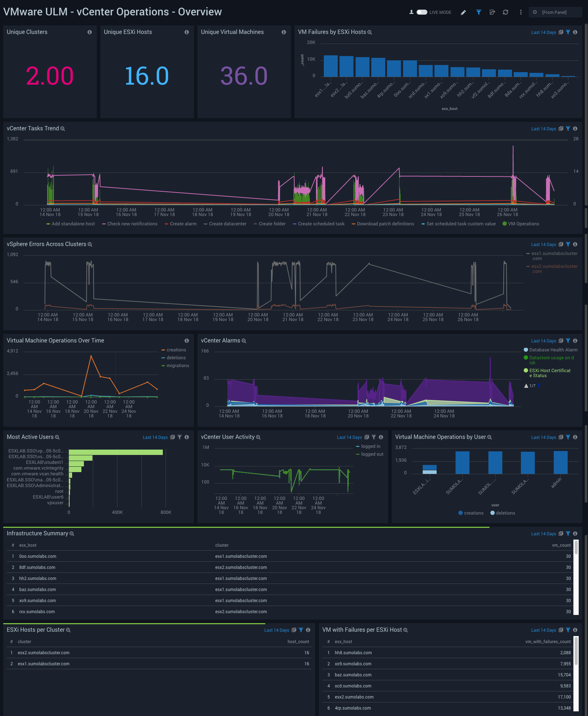Open dashboard filters with the top funnel icon
This screenshot has width=588, height=716.
(x=478, y=12)
